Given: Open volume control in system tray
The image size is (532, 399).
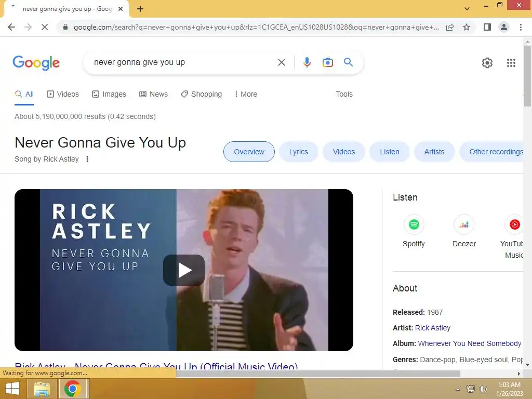Looking at the screenshot, I should (x=483, y=389).
